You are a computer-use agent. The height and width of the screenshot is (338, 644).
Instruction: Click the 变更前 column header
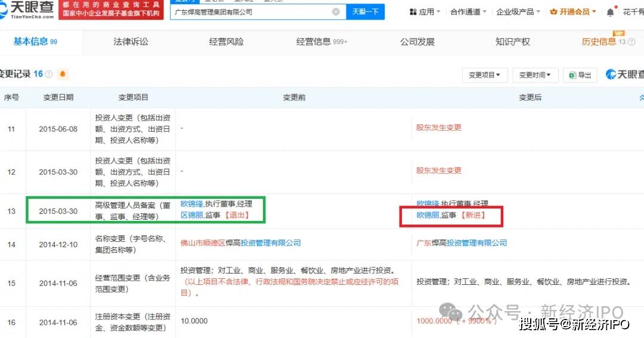click(x=294, y=97)
